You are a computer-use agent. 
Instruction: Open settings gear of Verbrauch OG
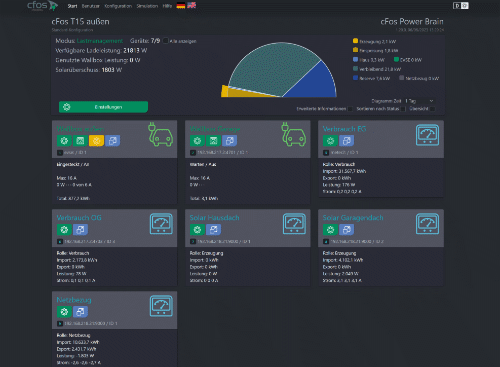point(64,230)
